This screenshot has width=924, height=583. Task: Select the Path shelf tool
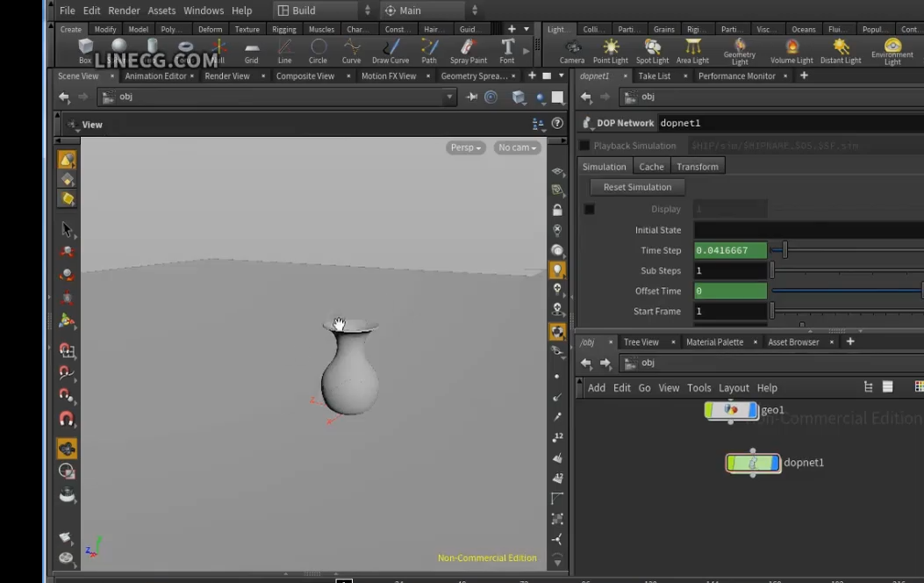click(430, 51)
